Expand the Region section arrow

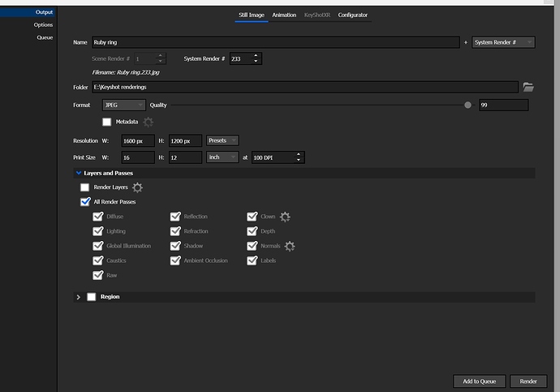point(79,297)
